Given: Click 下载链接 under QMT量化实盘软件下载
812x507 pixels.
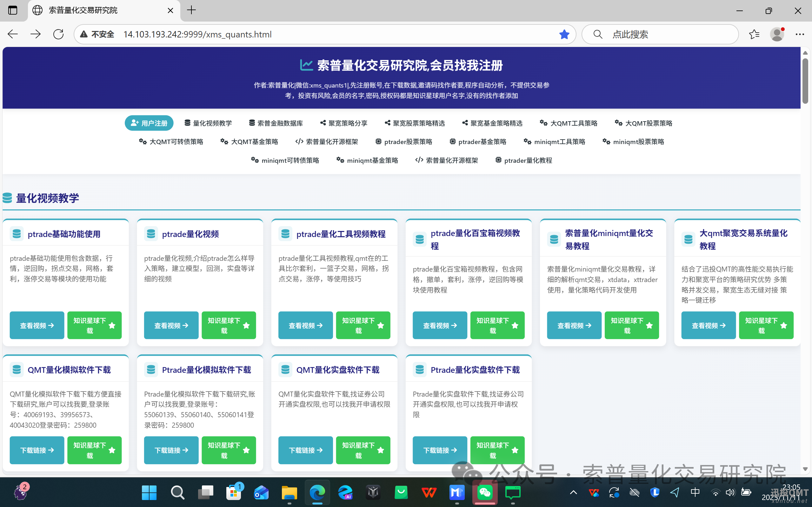Looking at the screenshot, I should (306, 450).
